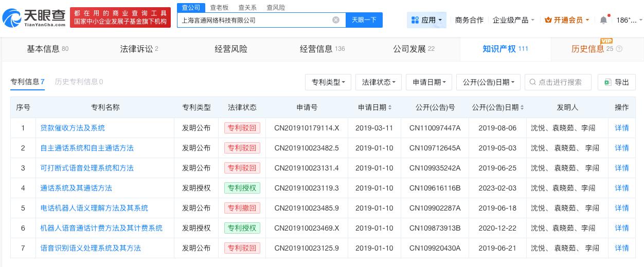This screenshot has height=267, width=644.
Task: Switch to the 查关系 search tab
Action: pyautogui.click(x=247, y=8)
